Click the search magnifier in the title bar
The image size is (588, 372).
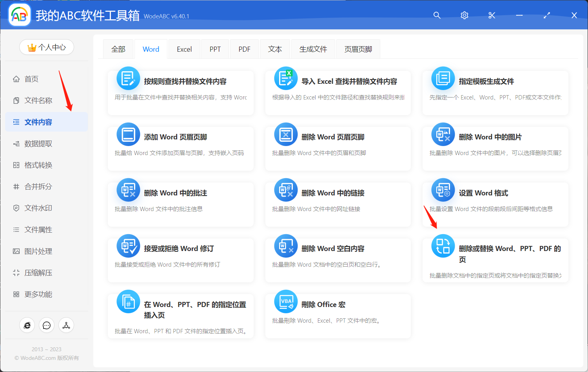[437, 15]
